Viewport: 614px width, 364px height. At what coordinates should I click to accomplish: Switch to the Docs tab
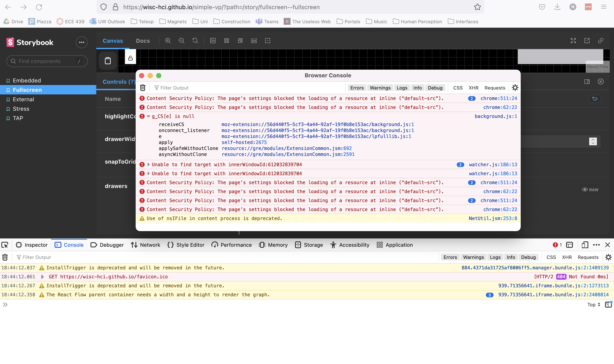[x=143, y=41]
